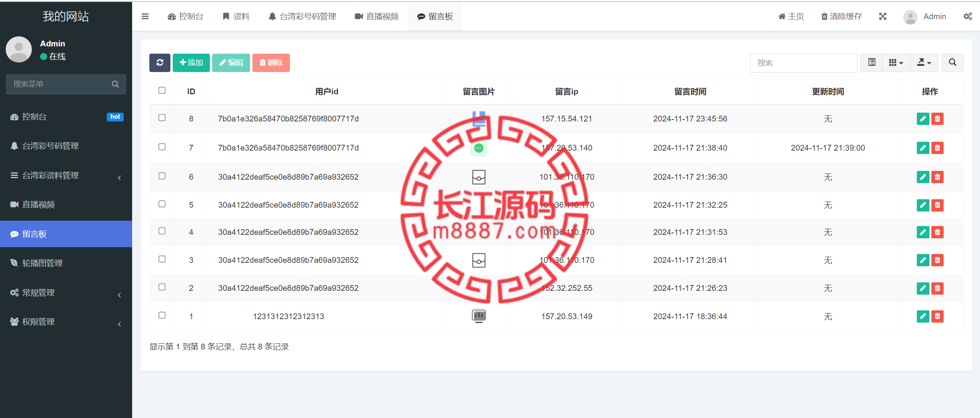980x418 pixels.
Task: Expand 权限管理 sidebar submenu
Action: [66, 322]
